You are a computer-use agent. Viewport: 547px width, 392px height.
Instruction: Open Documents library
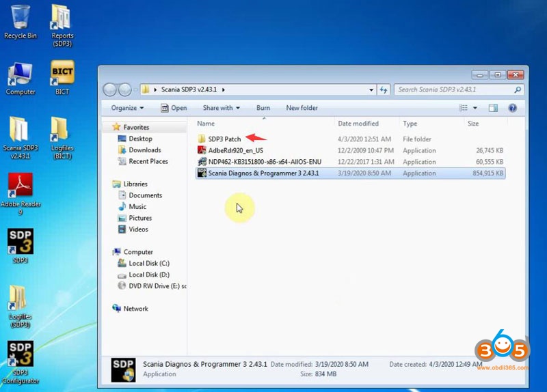(145, 195)
